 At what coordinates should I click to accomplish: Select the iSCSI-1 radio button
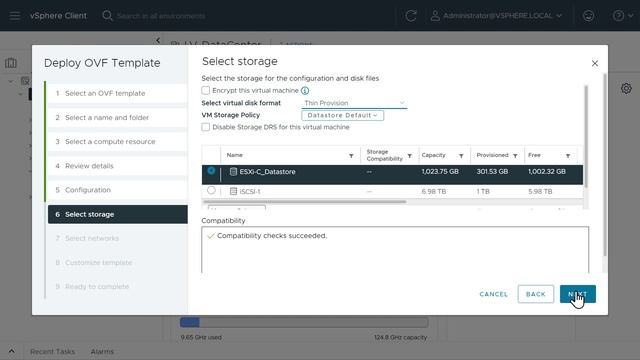[211, 190]
